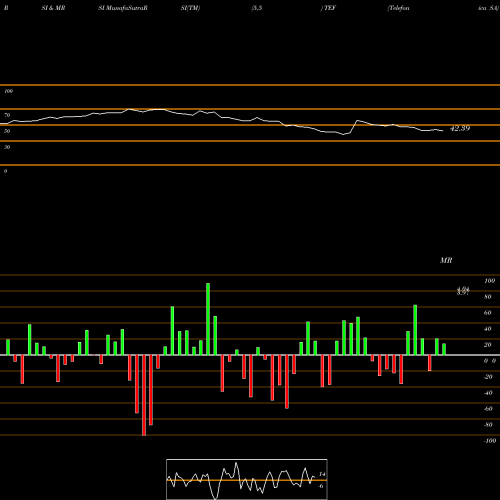500x500 pixels.
Task: Click the MR axis label 20
Action: tap(488, 345)
